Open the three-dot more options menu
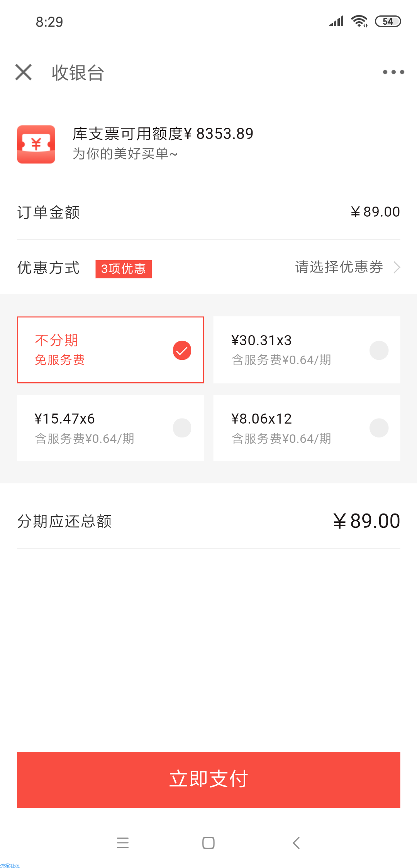This screenshot has height=868, width=417. [x=393, y=72]
